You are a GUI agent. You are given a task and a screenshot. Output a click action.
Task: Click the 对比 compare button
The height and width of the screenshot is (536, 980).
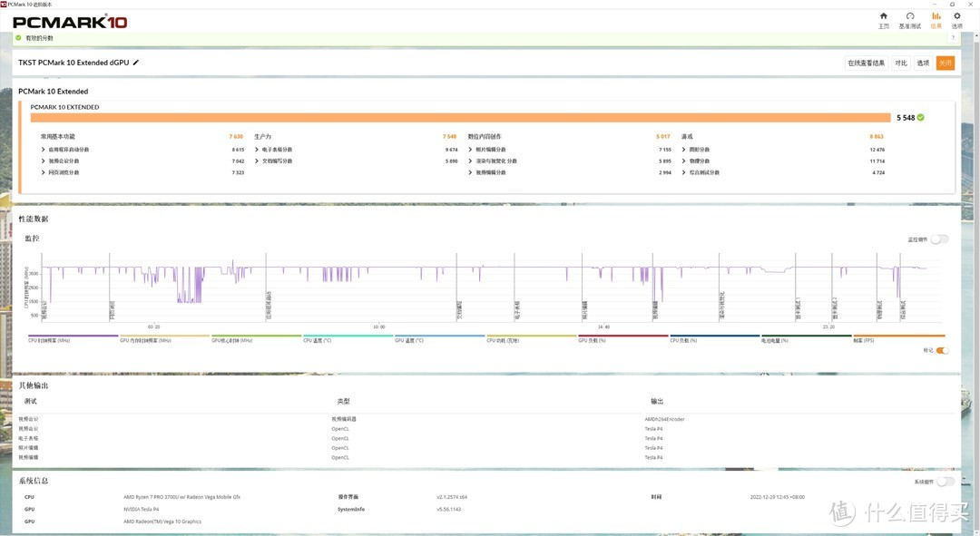point(900,63)
